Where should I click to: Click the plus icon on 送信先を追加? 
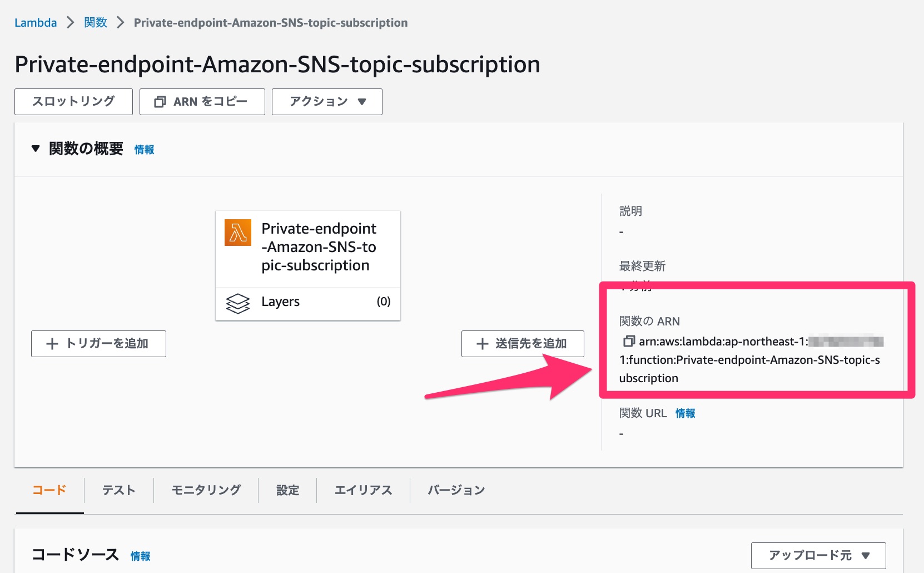481,344
